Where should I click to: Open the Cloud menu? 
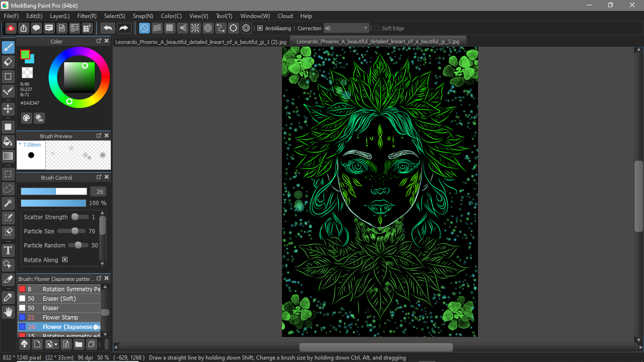tap(285, 16)
